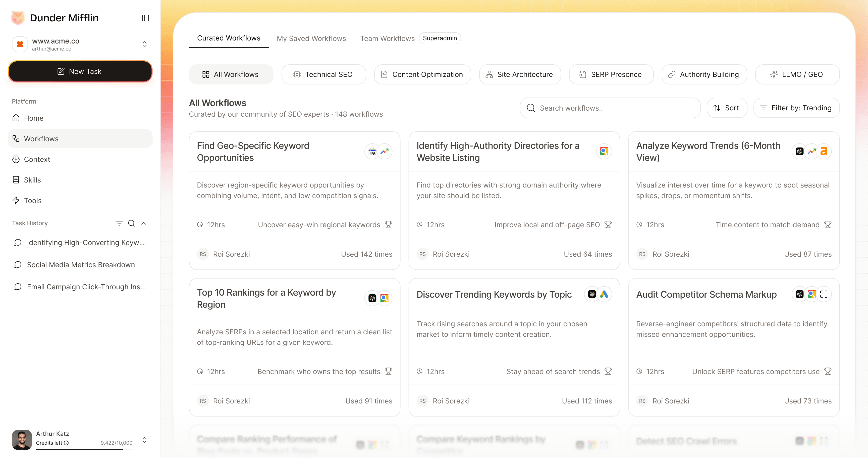Click the filter icon next to Task History
This screenshot has height=458, width=868.
(119, 223)
